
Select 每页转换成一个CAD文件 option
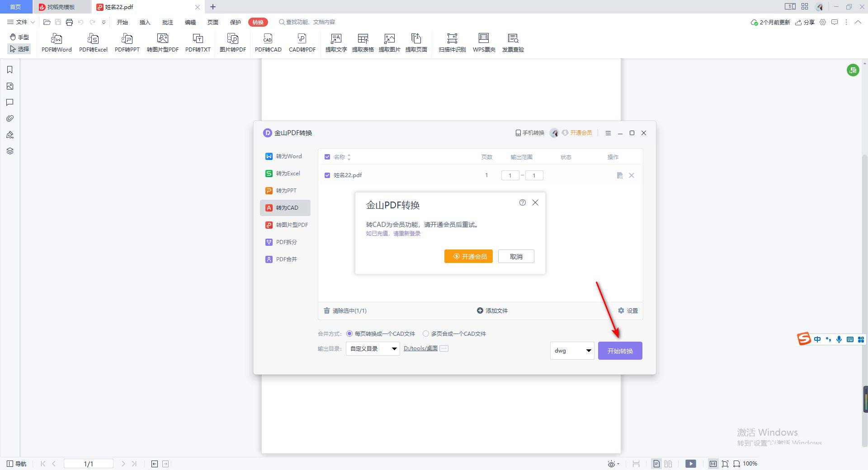coord(349,334)
